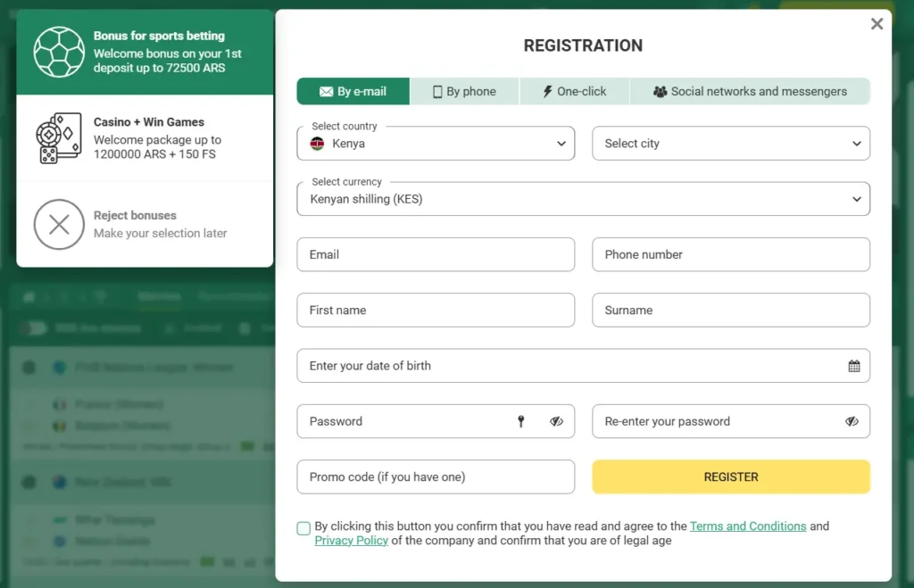Screen dimensions: 914x588
Task: Open the Privacy Policy link
Action: 352,540
